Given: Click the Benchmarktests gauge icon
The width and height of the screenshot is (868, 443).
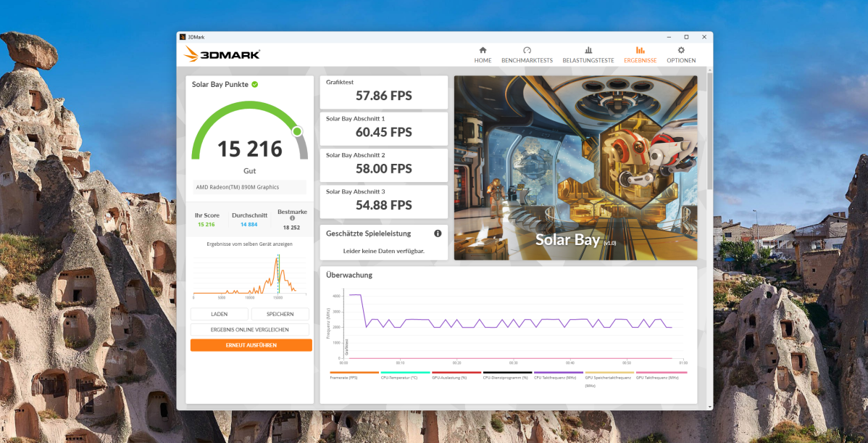Looking at the screenshot, I should 527,50.
